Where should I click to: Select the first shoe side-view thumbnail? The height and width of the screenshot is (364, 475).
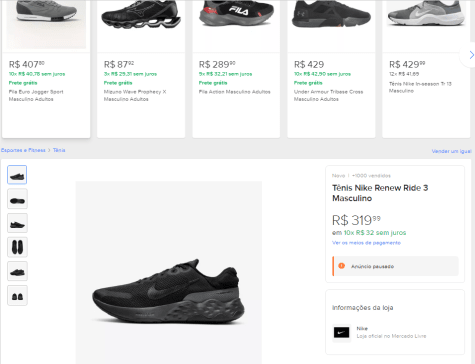[17, 175]
